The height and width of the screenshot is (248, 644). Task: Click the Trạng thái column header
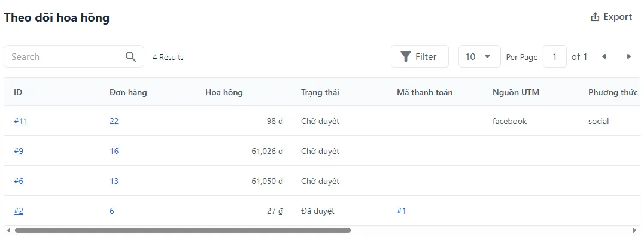click(320, 92)
